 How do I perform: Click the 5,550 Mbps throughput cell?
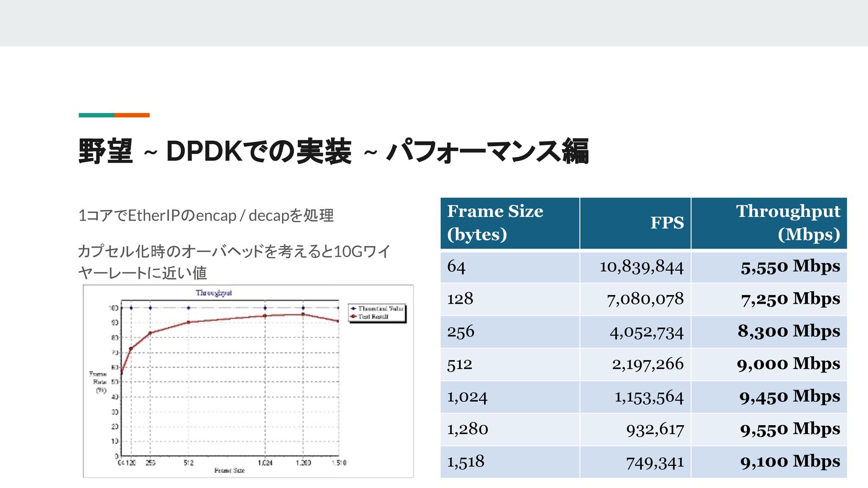tap(790, 267)
